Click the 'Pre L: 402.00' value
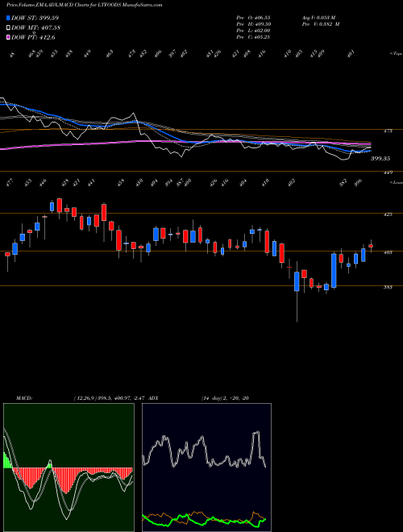 point(253,31)
